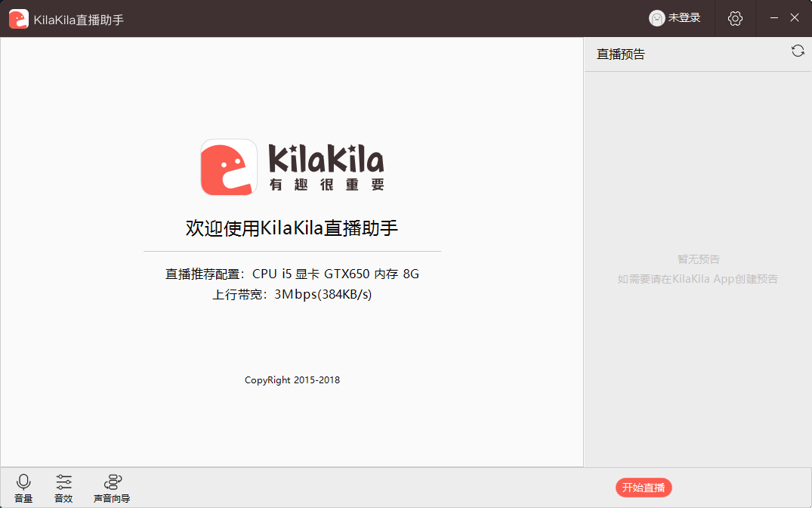812x508 pixels.
Task: Click the KilaKila直播助手 title bar text
Action: 79,20
